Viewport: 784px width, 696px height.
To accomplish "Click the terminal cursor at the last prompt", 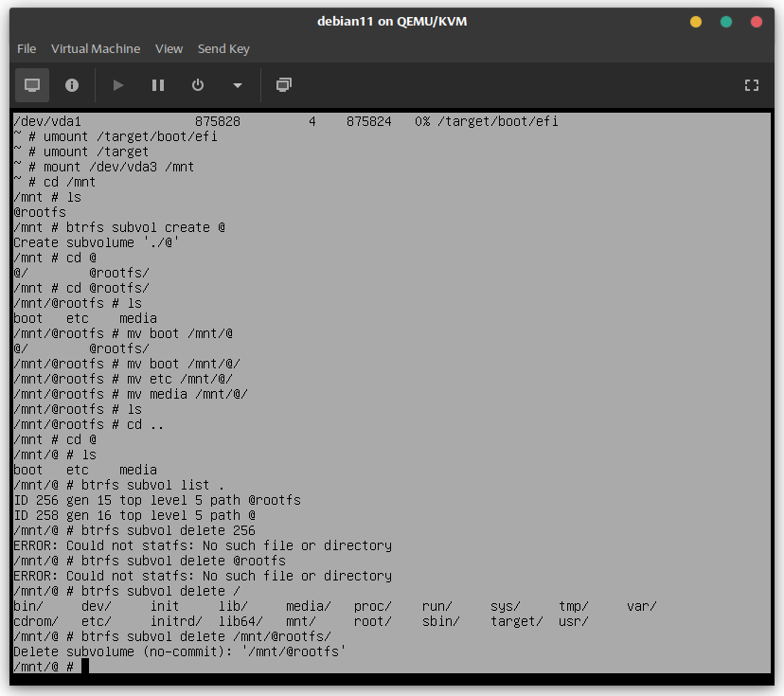I will [84, 667].
